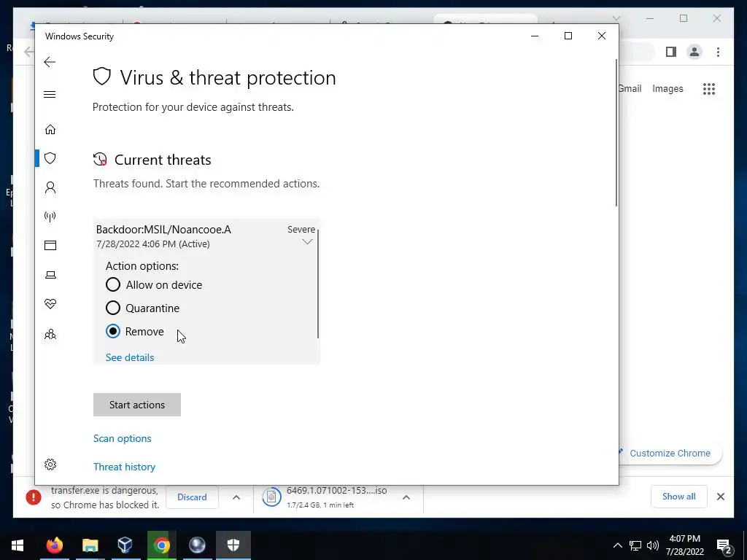Viewport: 747px width, 560px height.
Task: Click See details link
Action: pos(130,357)
